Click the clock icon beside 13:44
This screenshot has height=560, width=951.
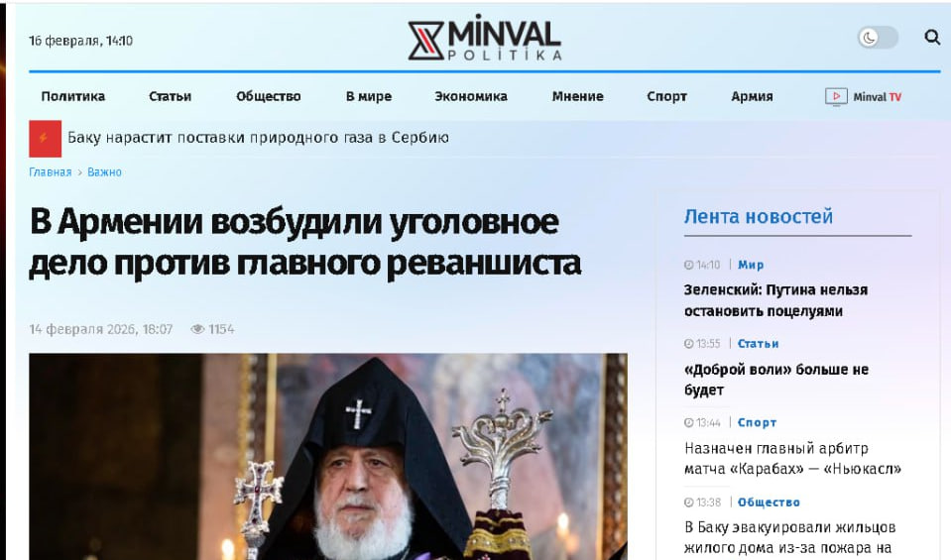[x=688, y=422]
